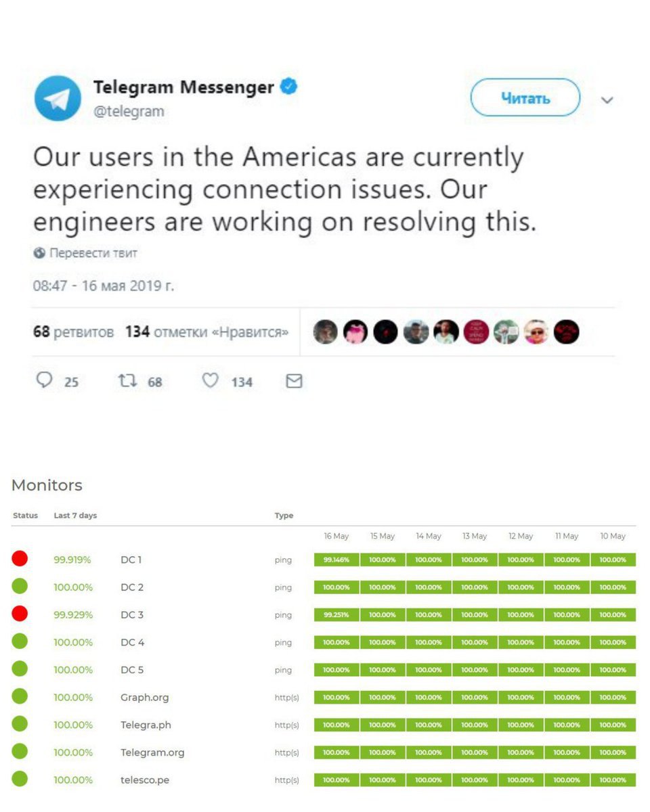Like the tweet with the heart icon

[211, 381]
